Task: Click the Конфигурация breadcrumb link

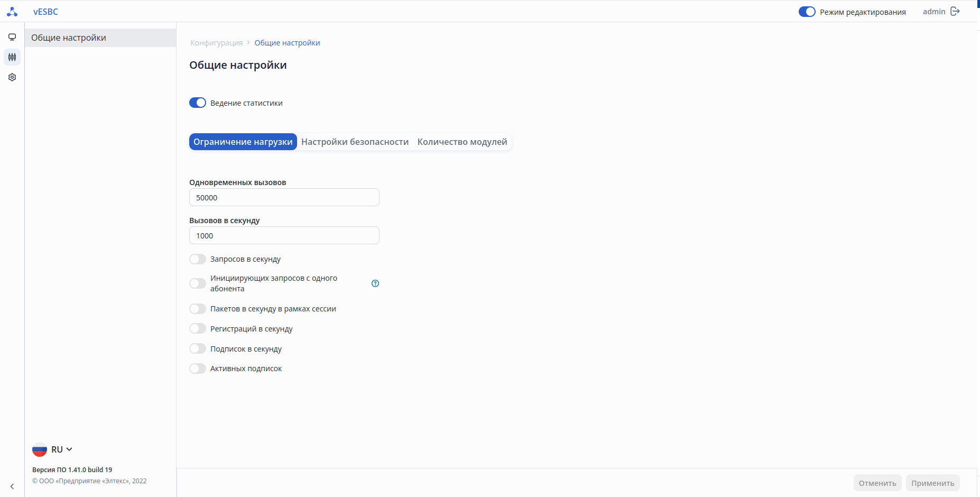Action: click(217, 43)
